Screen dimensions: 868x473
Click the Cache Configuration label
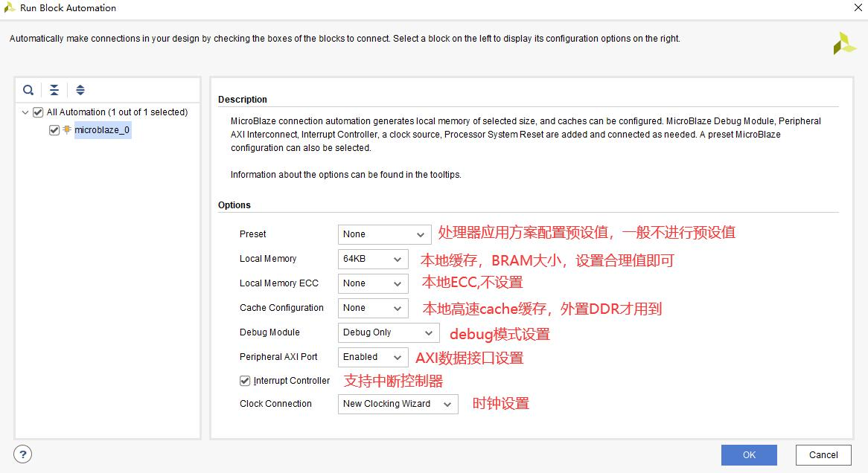281,308
